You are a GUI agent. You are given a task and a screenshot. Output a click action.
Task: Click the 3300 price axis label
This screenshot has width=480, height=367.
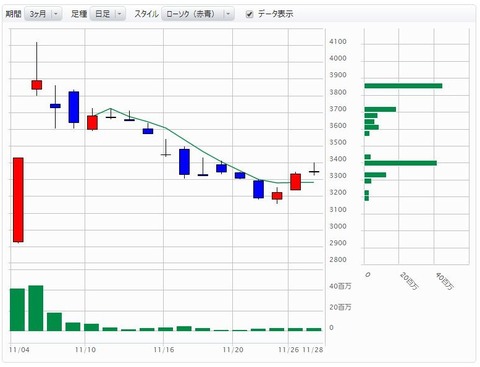(x=338, y=176)
